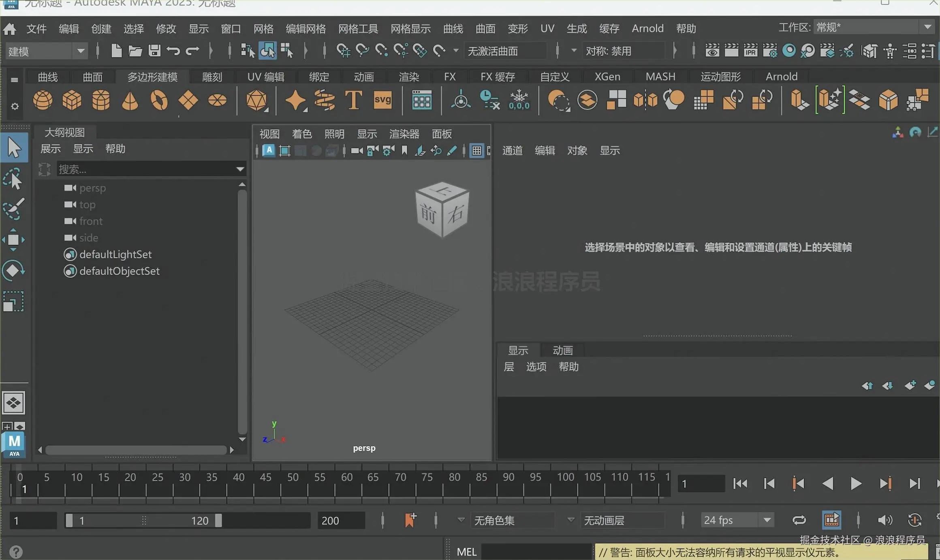Step forward one frame in playback controls
This screenshot has width=940, height=560.
pyautogui.click(x=885, y=483)
